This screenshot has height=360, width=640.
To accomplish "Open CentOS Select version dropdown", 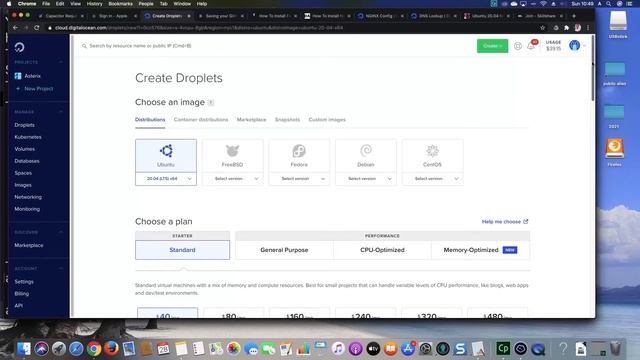I will 432,179.
